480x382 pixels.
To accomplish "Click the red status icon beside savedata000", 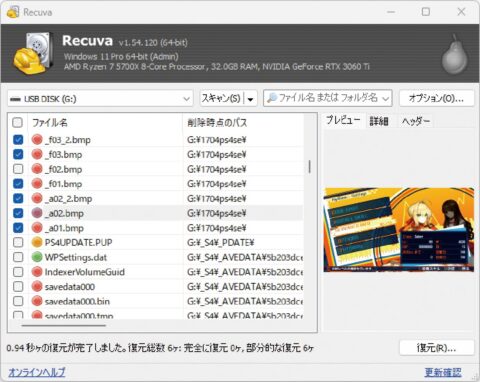I will click(x=37, y=286).
